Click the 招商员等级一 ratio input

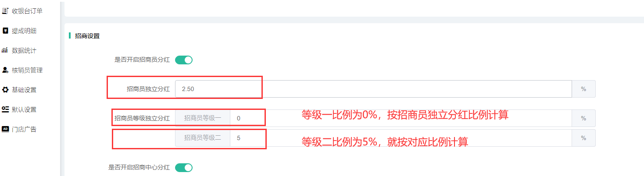pos(400,118)
